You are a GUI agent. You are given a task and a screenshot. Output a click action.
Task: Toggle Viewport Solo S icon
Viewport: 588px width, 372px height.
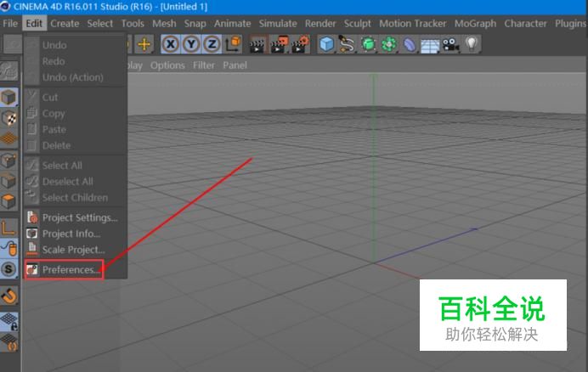click(8, 269)
